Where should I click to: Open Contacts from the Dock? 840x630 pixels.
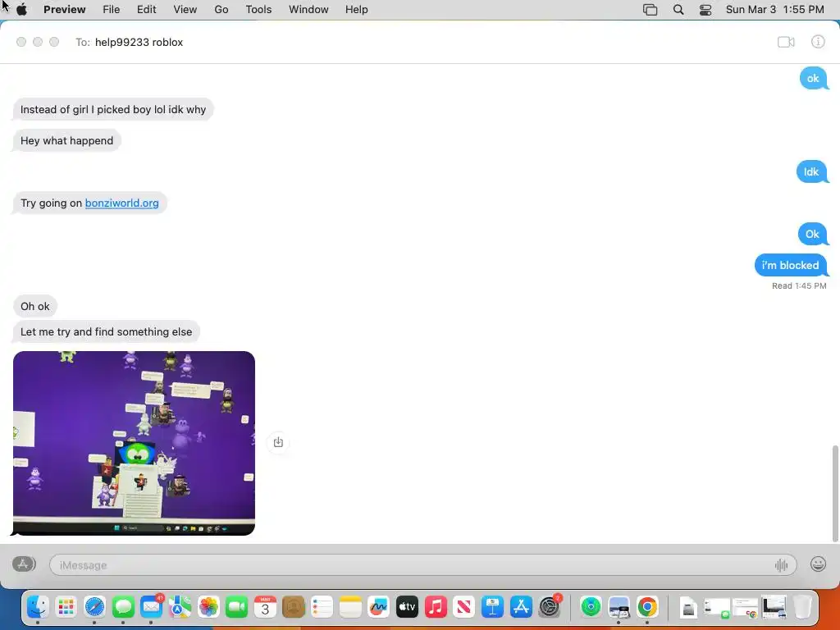(294, 607)
